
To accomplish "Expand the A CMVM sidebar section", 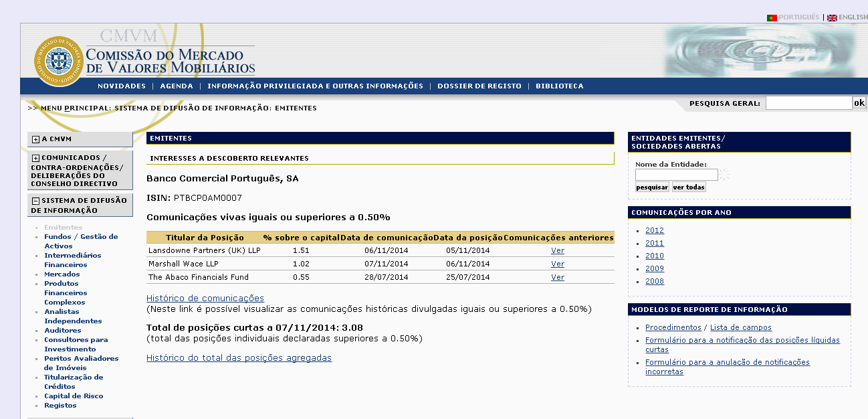I will pyautogui.click(x=36, y=139).
